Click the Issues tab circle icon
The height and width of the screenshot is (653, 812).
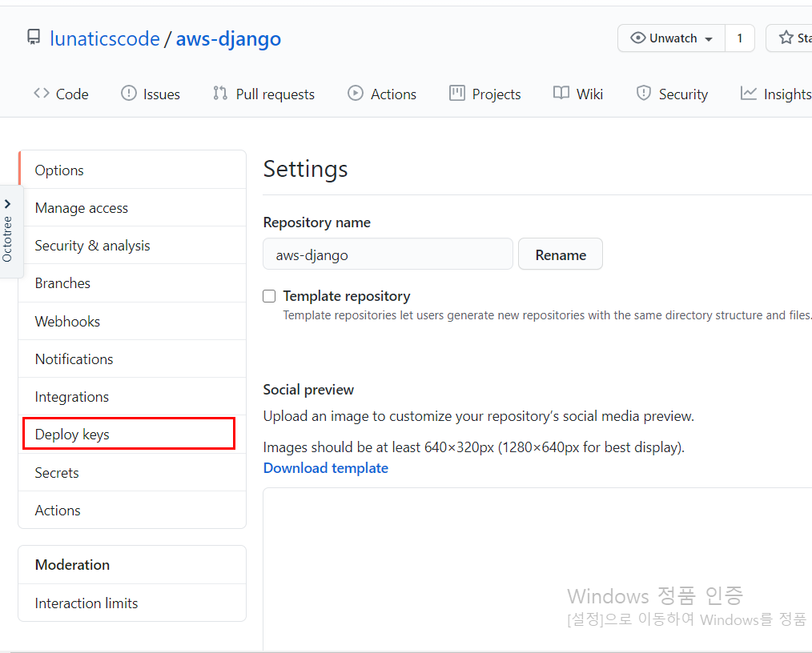(x=128, y=93)
